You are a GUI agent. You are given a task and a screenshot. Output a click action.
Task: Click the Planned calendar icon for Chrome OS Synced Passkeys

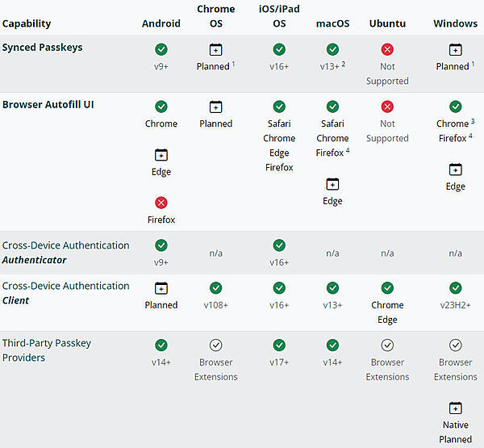tap(215, 50)
